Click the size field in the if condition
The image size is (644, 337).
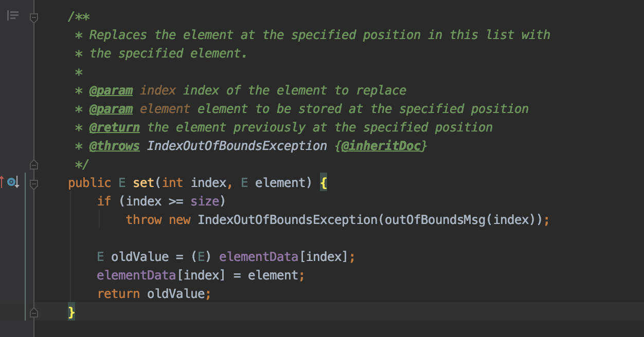point(205,201)
